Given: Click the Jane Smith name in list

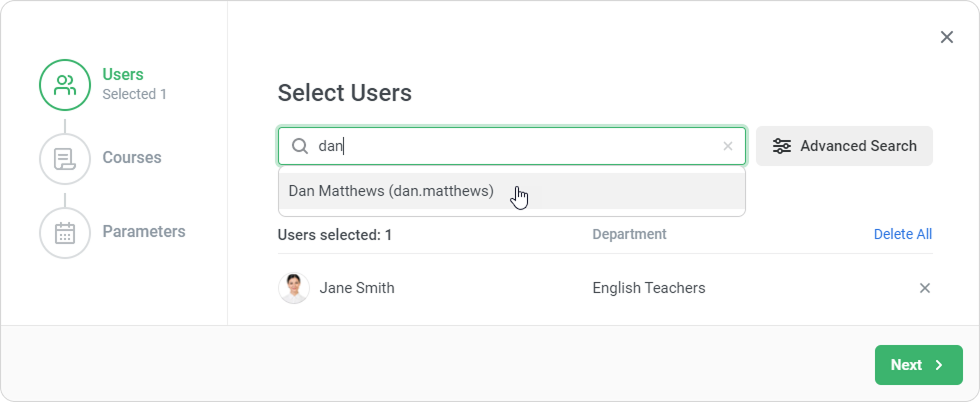Looking at the screenshot, I should pyautogui.click(x=357, y=288).
